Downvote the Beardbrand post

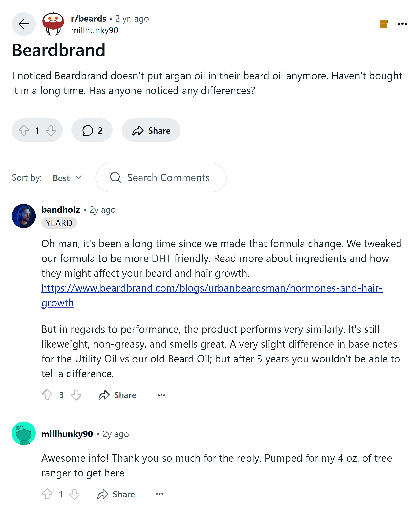click(x=51, y=130)
